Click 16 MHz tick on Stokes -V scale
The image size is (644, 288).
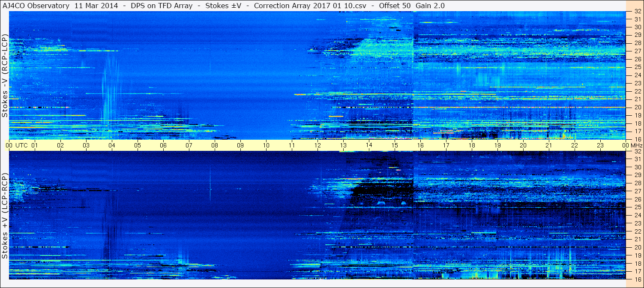[x=638, y=139]
